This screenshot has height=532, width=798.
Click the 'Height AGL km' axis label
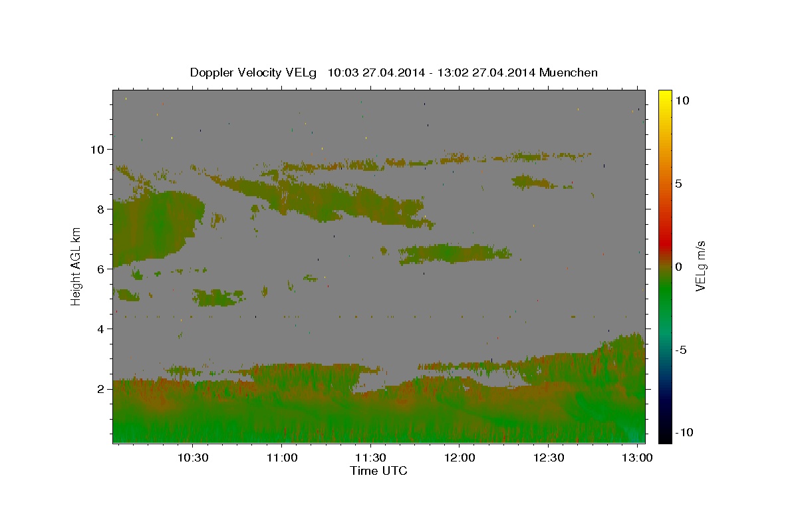(x=76, y=266)
